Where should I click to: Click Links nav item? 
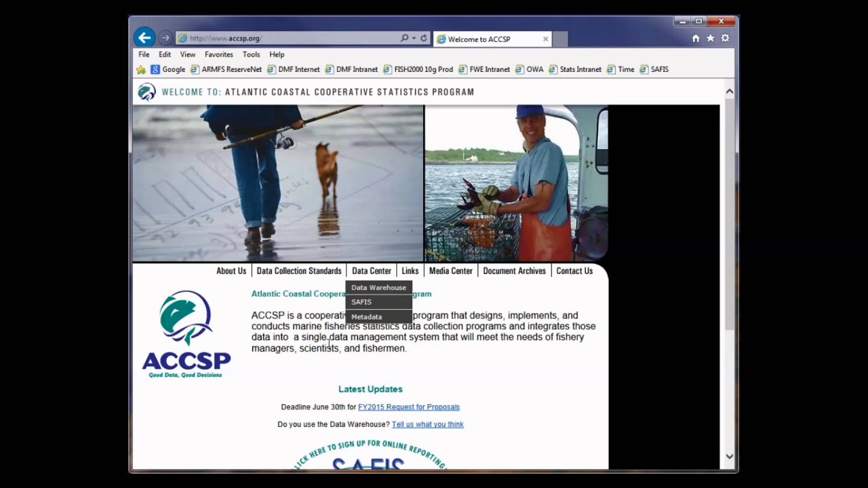(410, 270)
